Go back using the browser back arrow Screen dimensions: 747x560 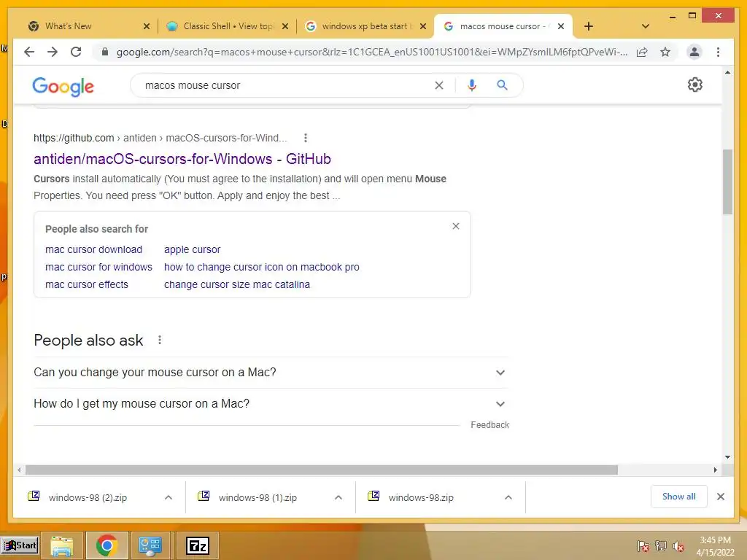point(29,52)
